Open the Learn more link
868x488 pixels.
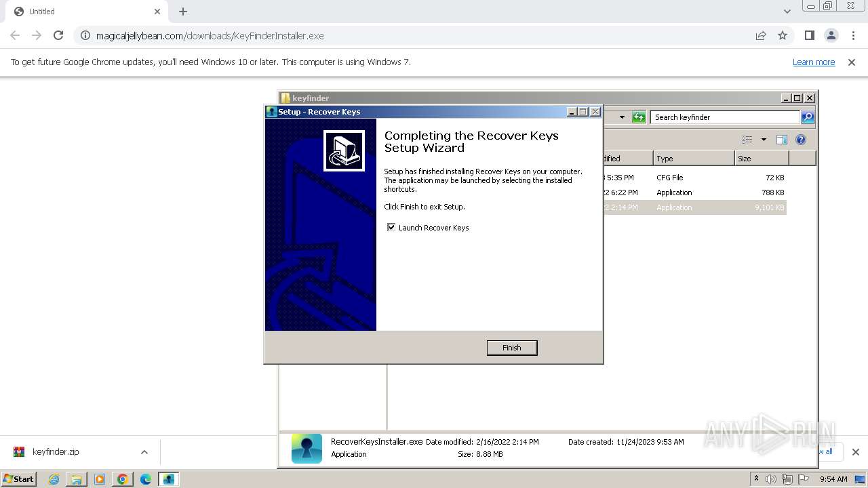tap(814, 62)
